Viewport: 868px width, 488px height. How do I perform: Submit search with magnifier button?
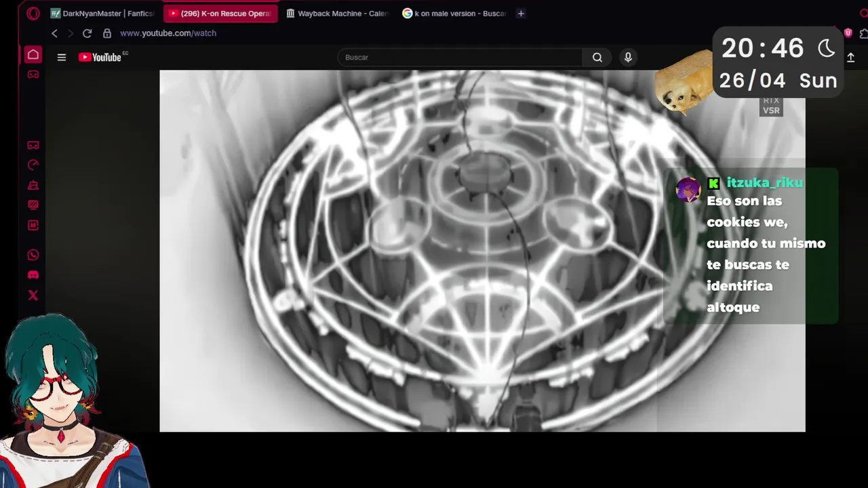[x=597, y=58]
